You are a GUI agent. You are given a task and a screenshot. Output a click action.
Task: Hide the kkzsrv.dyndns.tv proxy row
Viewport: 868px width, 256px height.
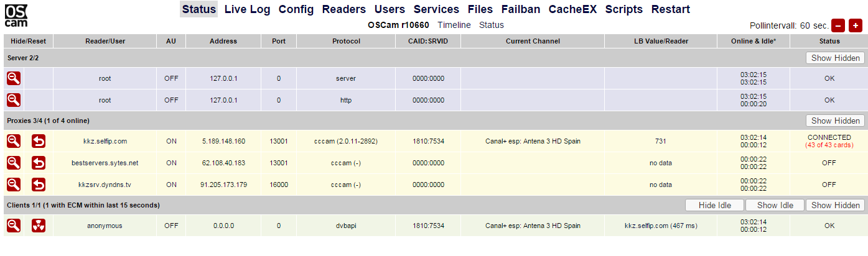(14, 185)
